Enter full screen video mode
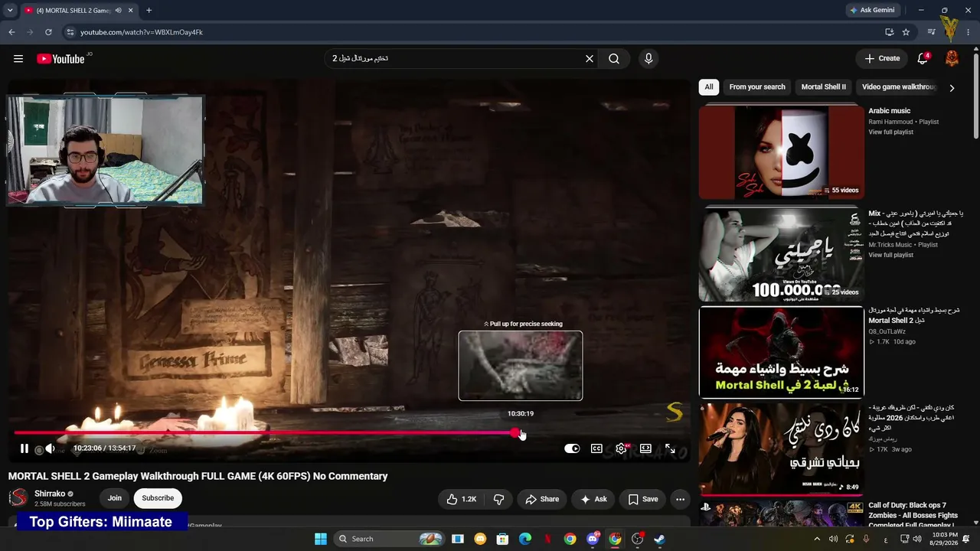The height and width of the screenshot is (551, 980). (x=670, y=448)
